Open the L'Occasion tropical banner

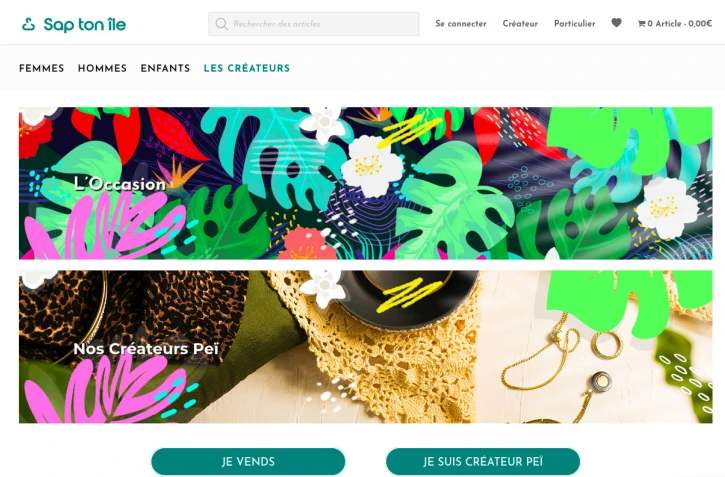(x=366, y=183)
